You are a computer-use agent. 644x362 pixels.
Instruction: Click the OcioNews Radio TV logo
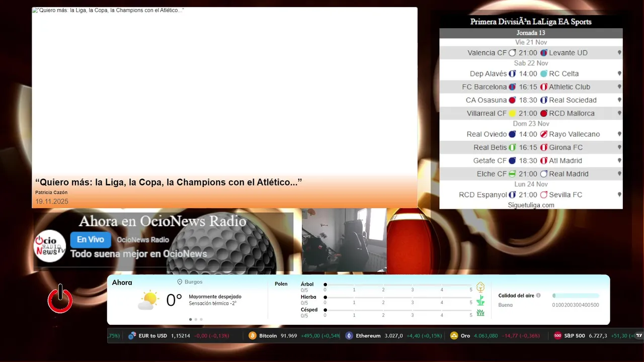coord(50,246)
